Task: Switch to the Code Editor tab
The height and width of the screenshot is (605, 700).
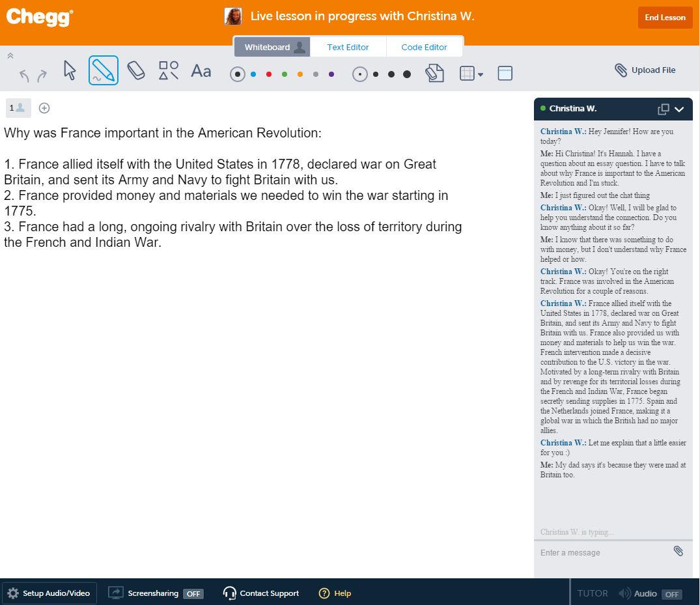Action: click(x=424, y=47)
